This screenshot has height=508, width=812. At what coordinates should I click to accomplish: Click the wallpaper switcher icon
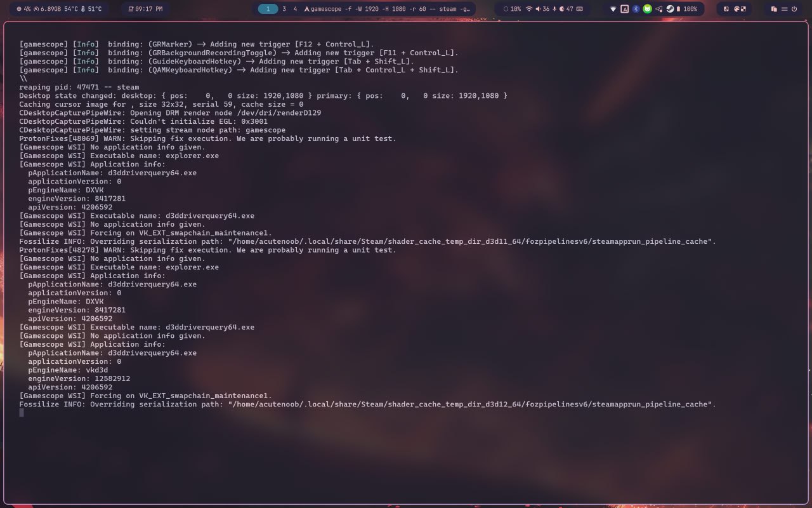tap(726, 9)
